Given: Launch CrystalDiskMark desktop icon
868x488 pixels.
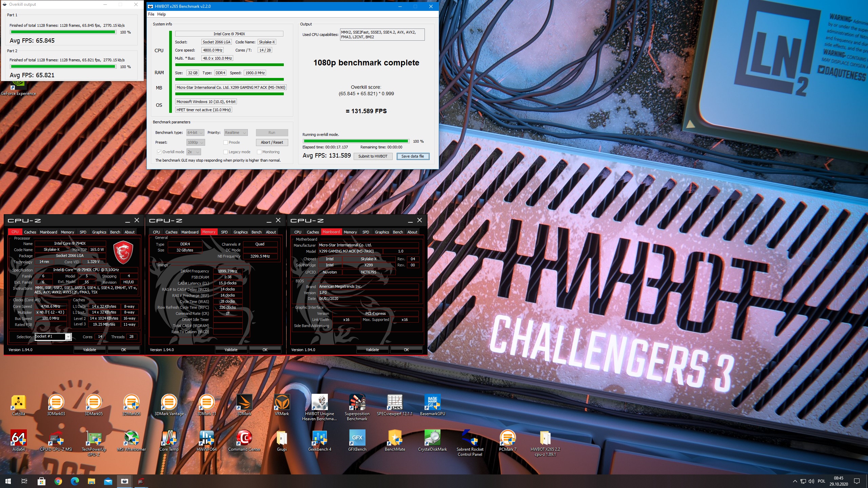Looking at the screenshot, I should 432,441.
